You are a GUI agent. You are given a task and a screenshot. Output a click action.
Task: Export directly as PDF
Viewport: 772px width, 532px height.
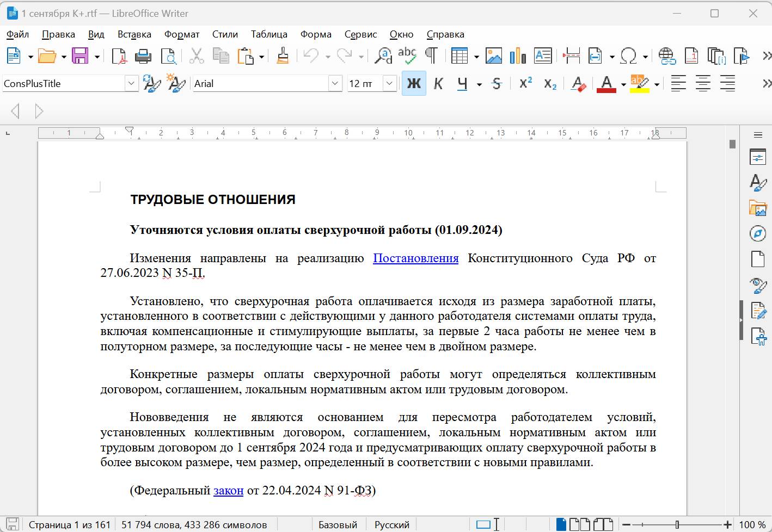click(119, 55)
